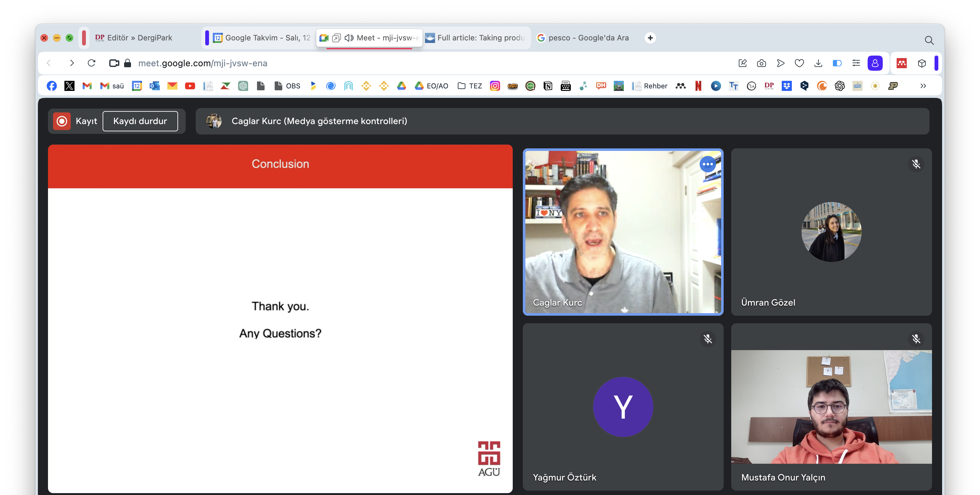Expand hidden bookmarks with double chevron
Image resolution: width=980 pixels, height=495 pixels.
(923, 86)
